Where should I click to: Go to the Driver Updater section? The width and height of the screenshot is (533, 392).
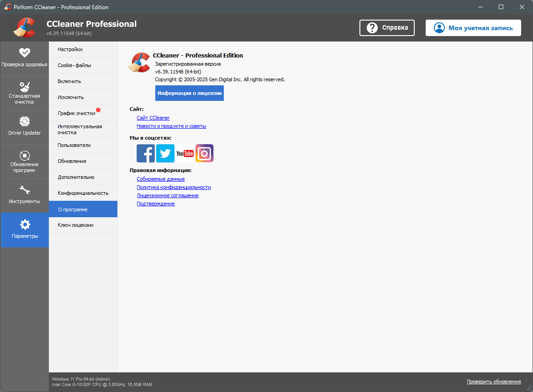tap(25, 127)
